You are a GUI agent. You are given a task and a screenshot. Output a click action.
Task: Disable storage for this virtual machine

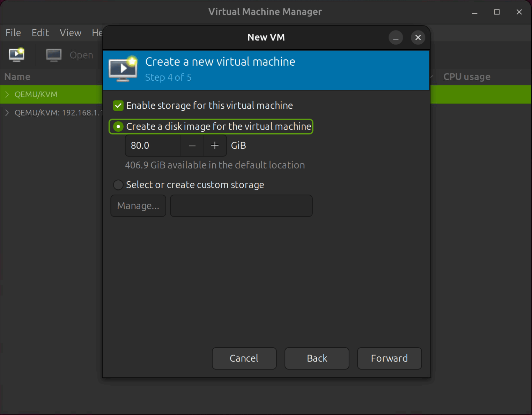tap(118, 105)
